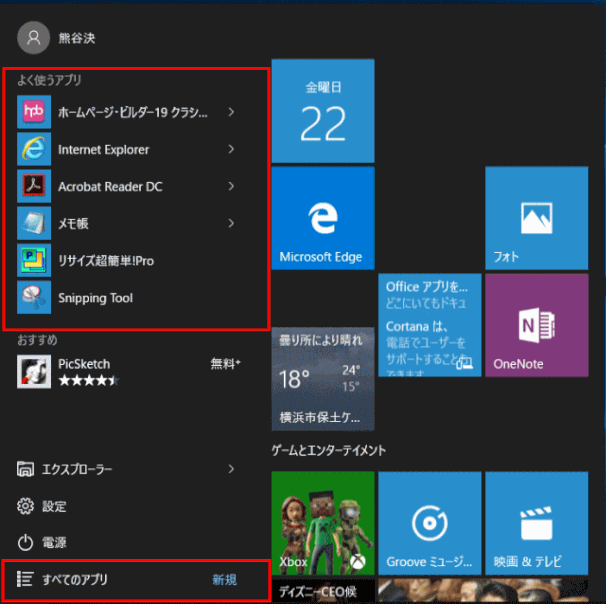Click the 無料 price label for PicSketch
Image resolution: width=606 pixels, height=604 pixels.
(x=226, y=364)
